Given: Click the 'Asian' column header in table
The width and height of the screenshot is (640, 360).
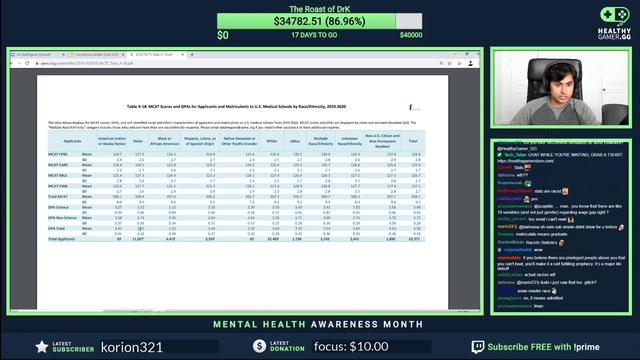Looking at the screenshot, I should [138, 141].
